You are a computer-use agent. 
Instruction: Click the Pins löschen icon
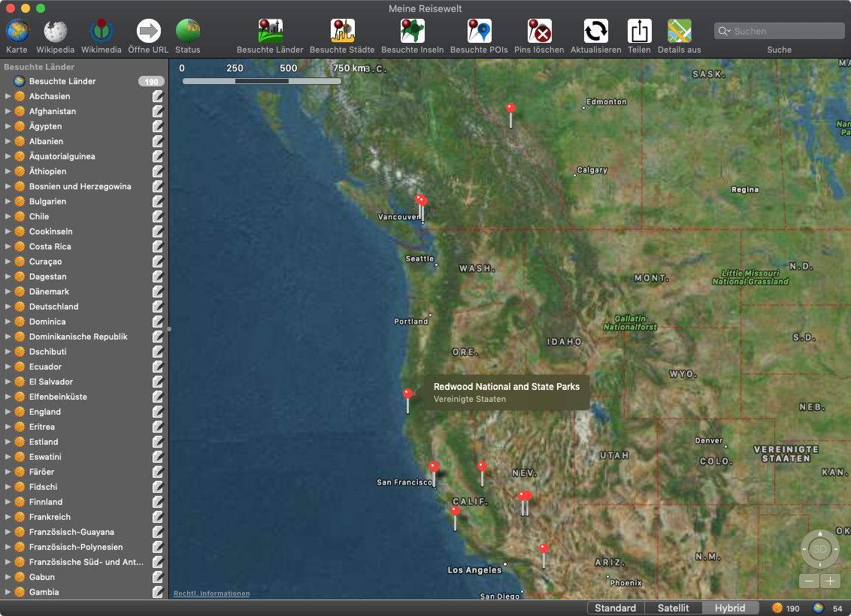click(539, 32)
